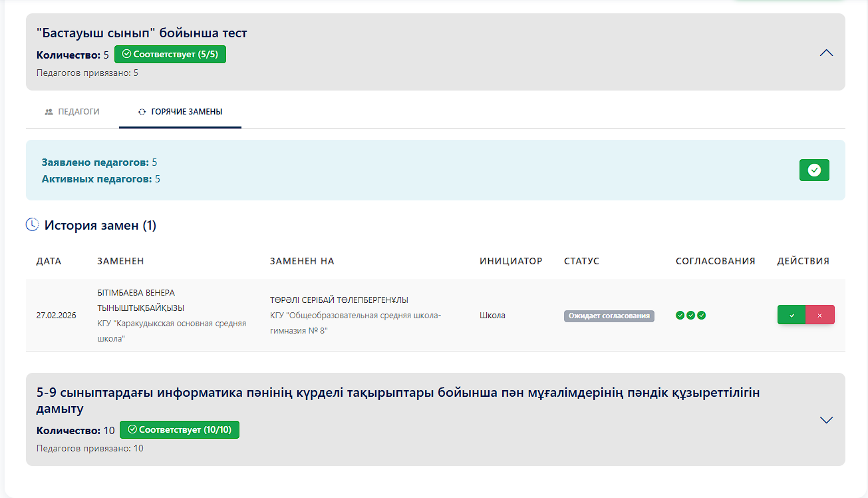This screenshot has width=868, height=498.
Task: Click the Соответствует (10/10) green badge
Action: (180, 429)
